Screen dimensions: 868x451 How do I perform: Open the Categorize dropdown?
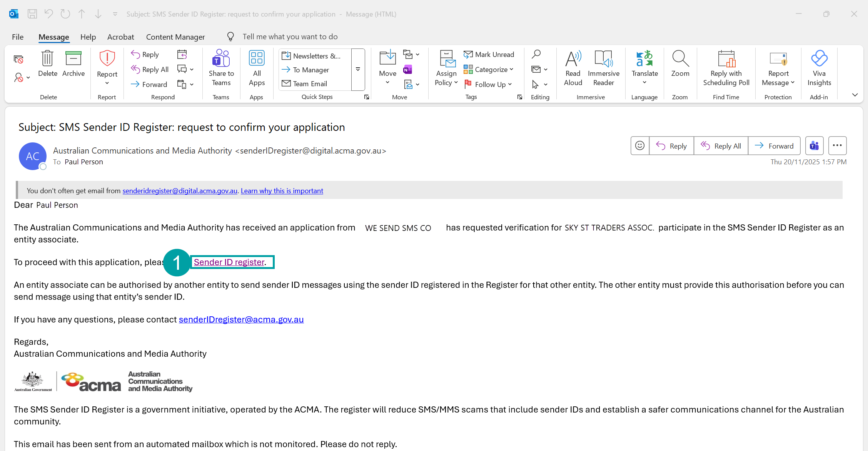(489, 69)
